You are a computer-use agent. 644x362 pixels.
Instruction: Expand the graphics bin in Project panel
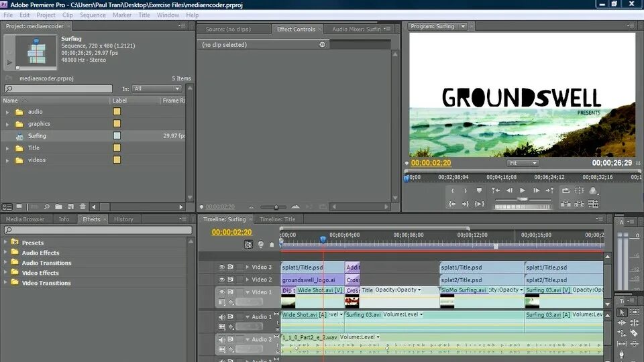coord(7,124)
